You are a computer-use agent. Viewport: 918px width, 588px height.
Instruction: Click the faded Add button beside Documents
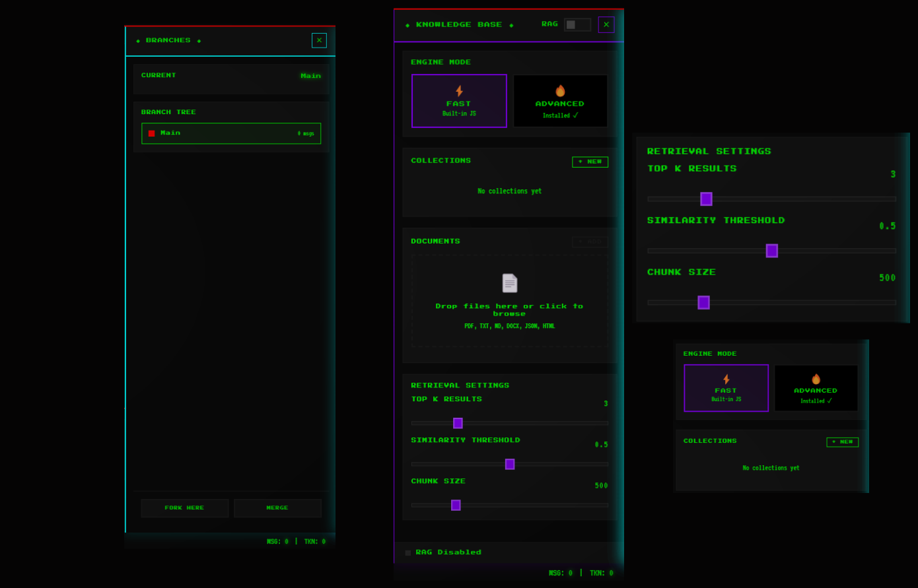click(x=590, y=242)
